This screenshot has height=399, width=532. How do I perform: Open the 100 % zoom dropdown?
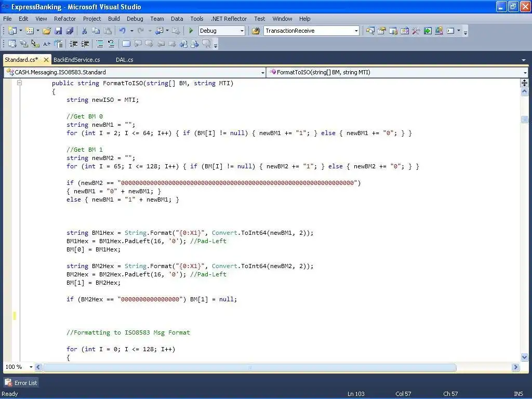pyautogui.click(x=31, y=367)
